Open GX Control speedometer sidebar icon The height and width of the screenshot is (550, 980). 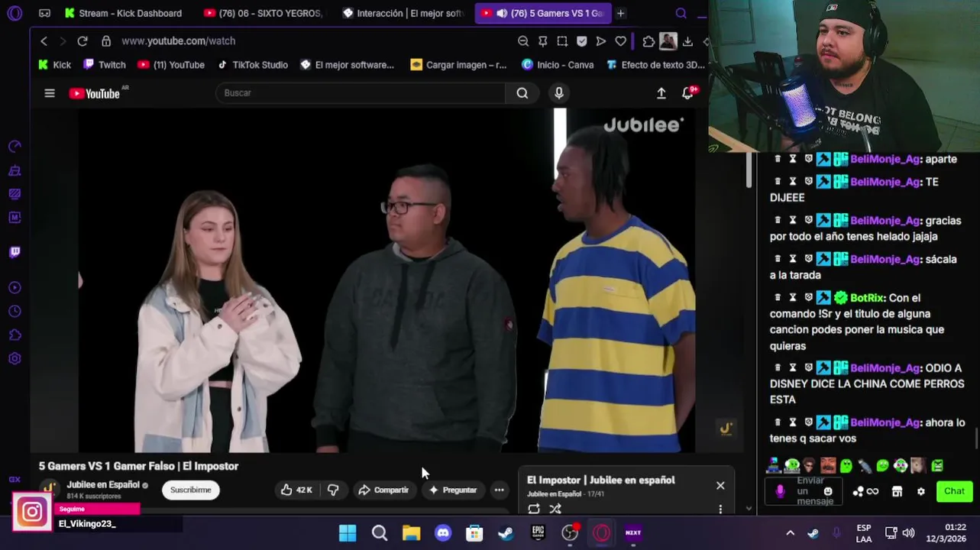[x=15, y=146]
